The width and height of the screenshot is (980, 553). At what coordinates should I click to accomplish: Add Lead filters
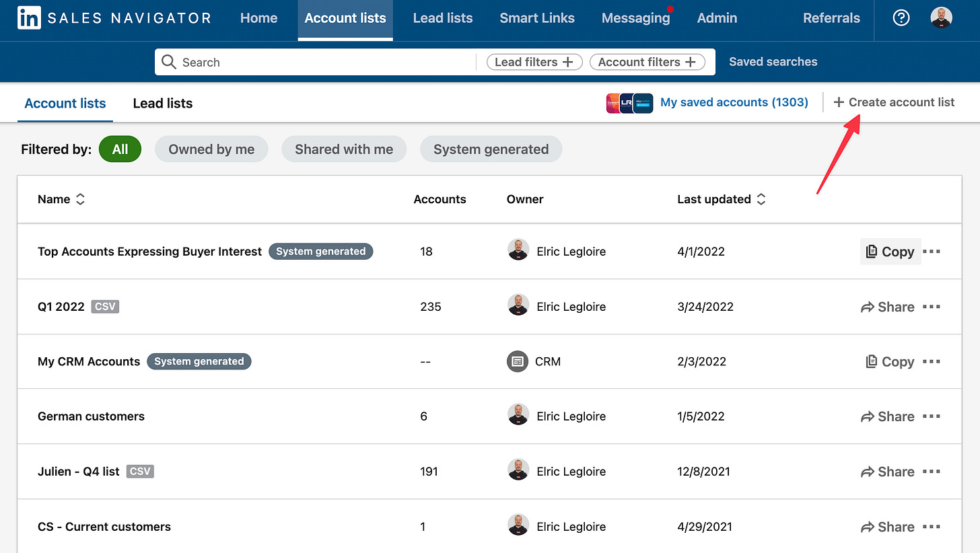point(534,62)
